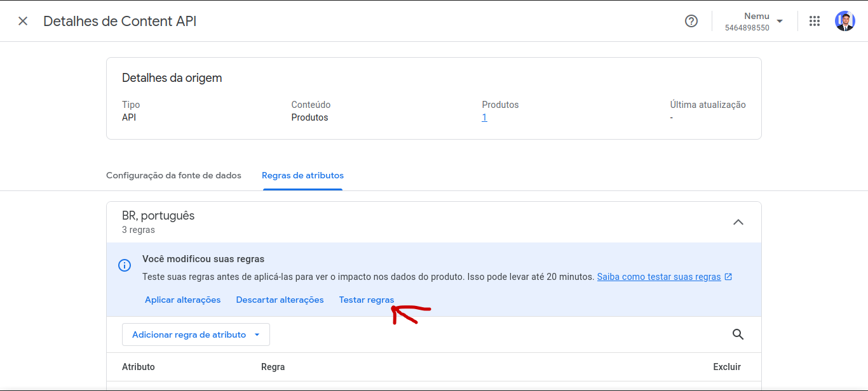Click the 3 regras subtitle
868x391 pixels.
pyautogui.click(x=139, y=230)
